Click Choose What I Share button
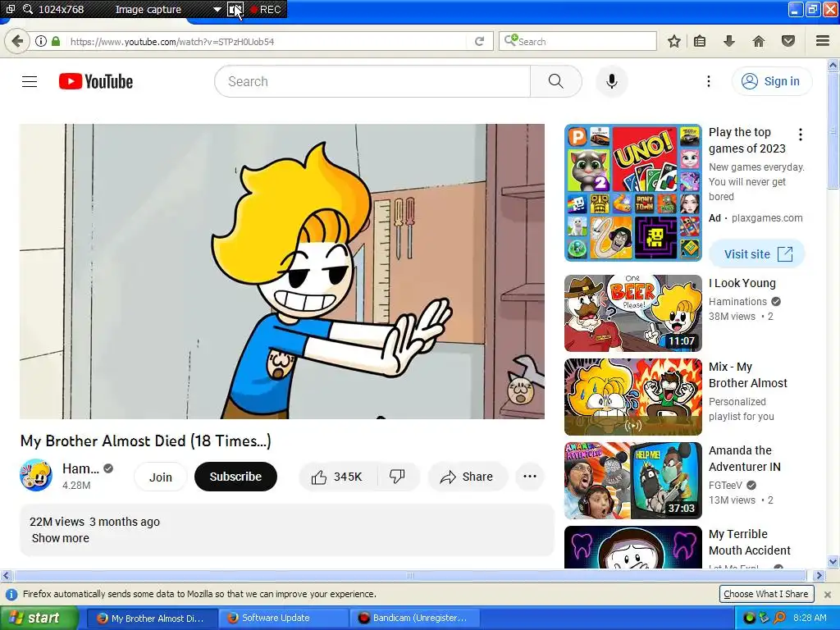Viewport: 840px width, 630px height. pyautogui.click(x=766, y=594)
